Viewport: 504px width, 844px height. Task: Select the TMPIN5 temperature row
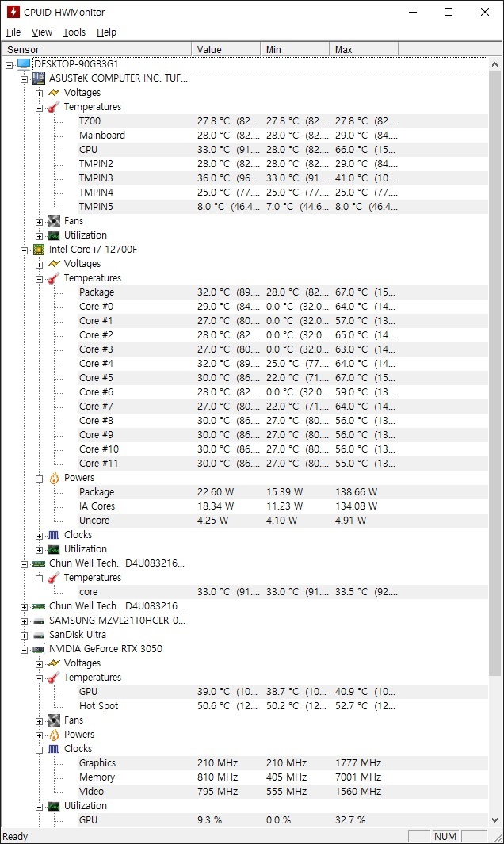click(x=282, y=207)
